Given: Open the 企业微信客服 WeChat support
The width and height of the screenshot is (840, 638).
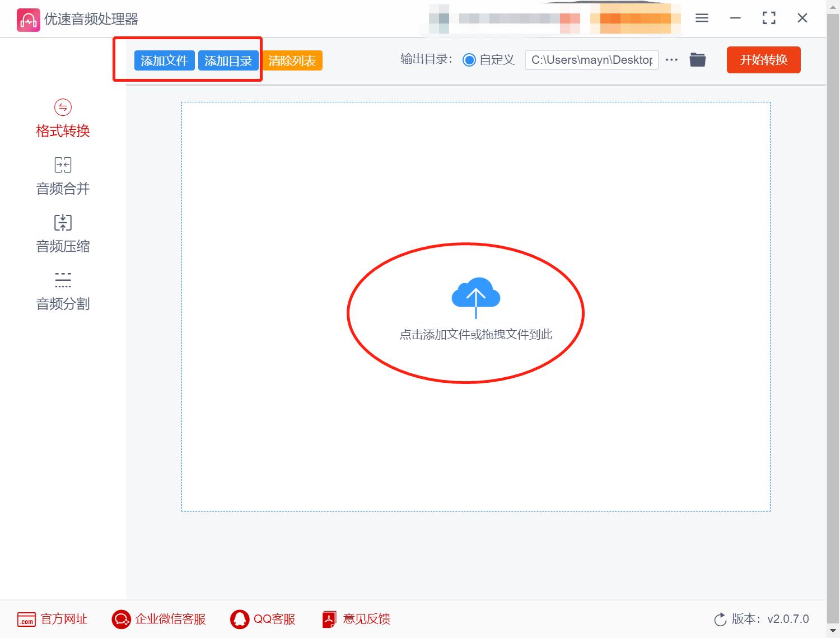Looking at the screenshot, I should tap(158, 619).
